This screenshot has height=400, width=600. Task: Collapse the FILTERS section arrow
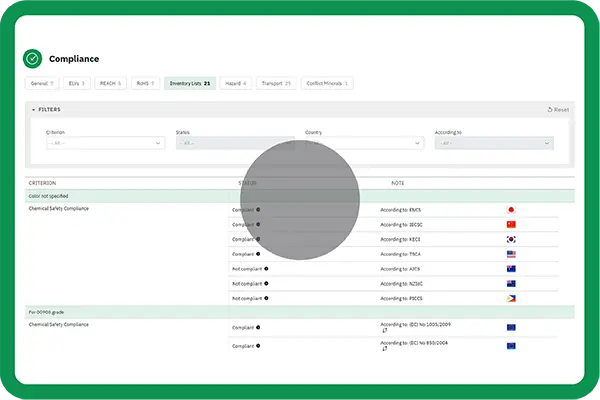[33, 110]
